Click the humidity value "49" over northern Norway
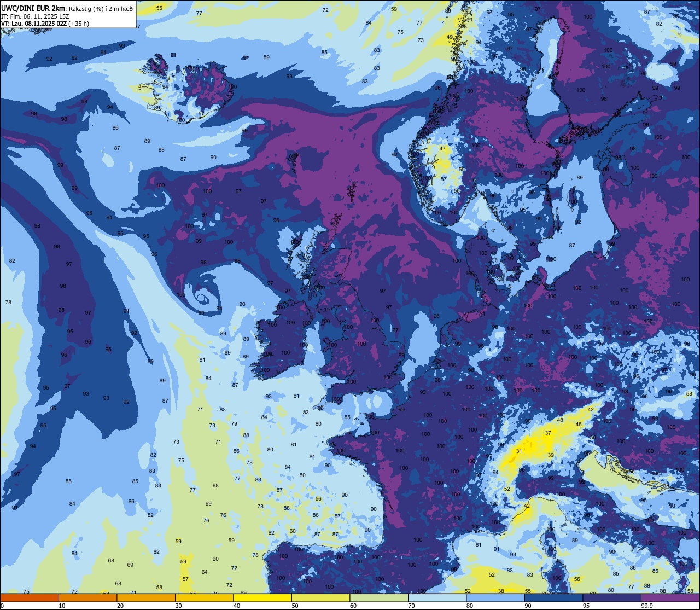The height and width of the screenshot is (610, 700). pos(450,37)
